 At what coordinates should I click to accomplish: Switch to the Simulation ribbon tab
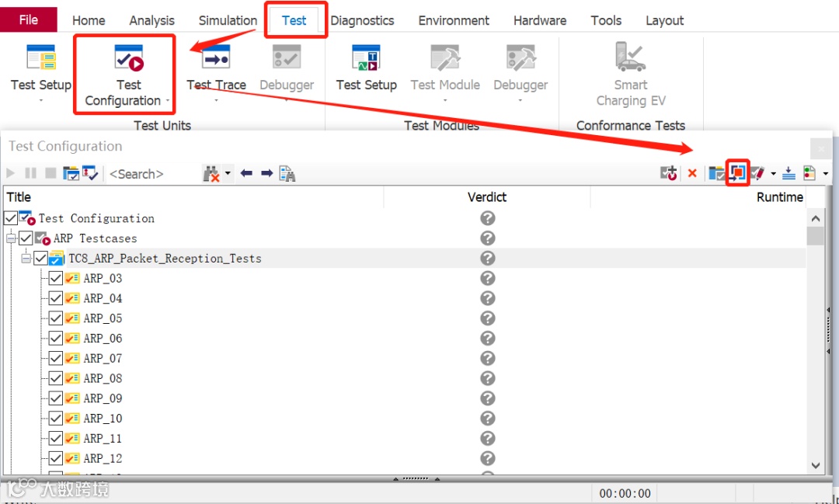pos(228,20)
